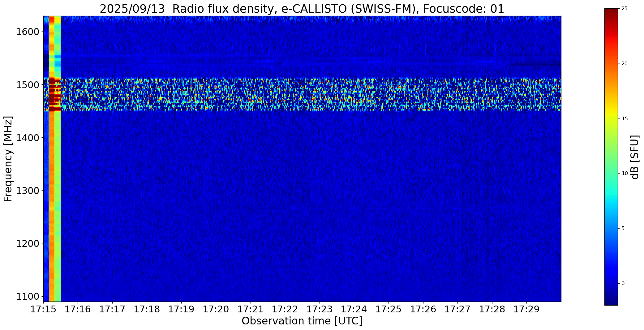Click the 17:17 time tick label
644x330 pixels.
click(112, 309)
